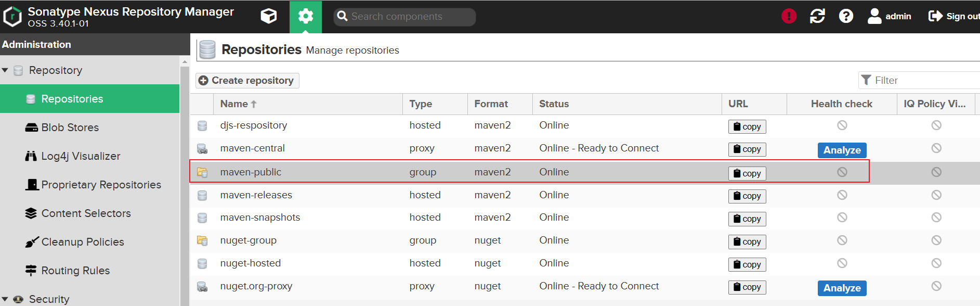
Task: Collapse the Security tree section
Action: tap(5, 299)
